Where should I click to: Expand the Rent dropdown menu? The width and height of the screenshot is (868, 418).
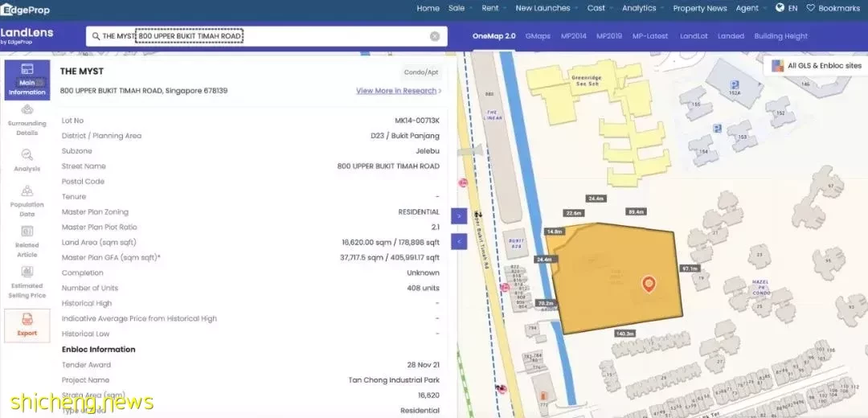tap(493, 8)
